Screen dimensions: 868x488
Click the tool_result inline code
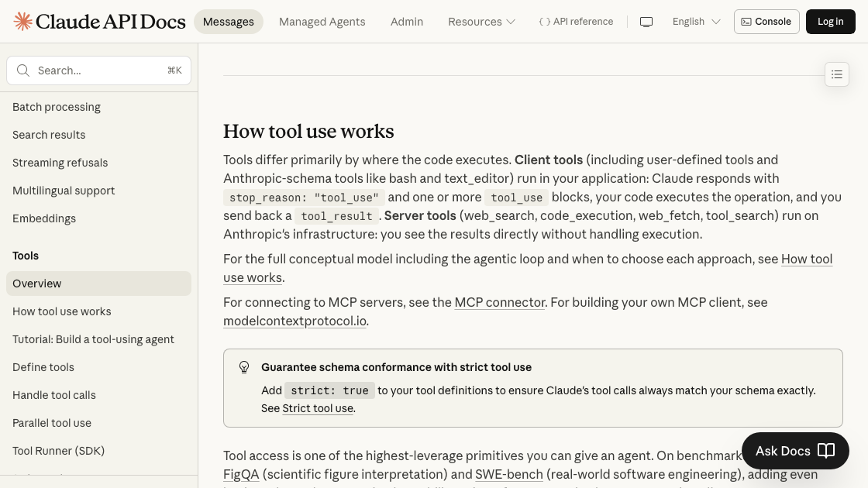336,216
